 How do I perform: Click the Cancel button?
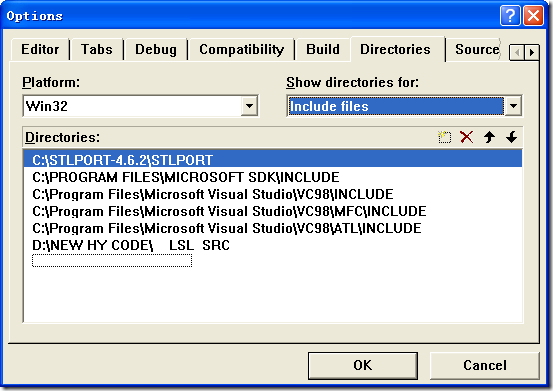[x=485, y=365]
